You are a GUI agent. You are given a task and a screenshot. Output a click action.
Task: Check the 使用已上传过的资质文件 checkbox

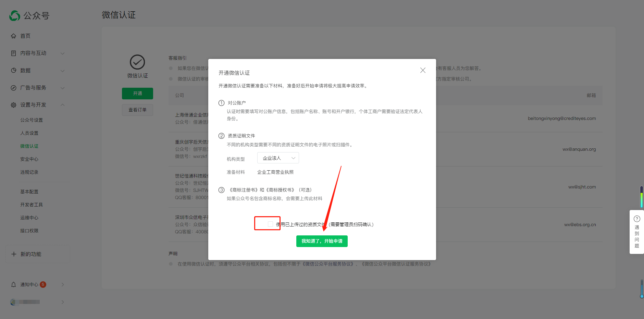point(270,224)
